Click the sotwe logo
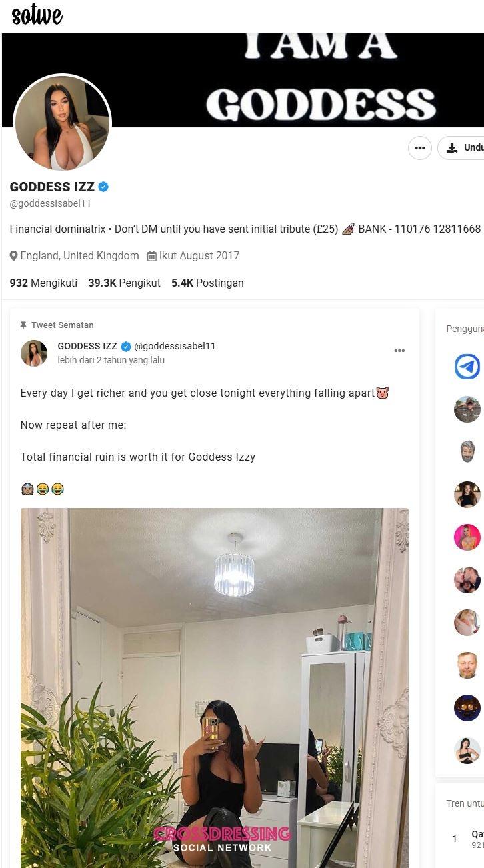Image resolution: width=484 pixels, height=868 pixels. pos(37,15)
